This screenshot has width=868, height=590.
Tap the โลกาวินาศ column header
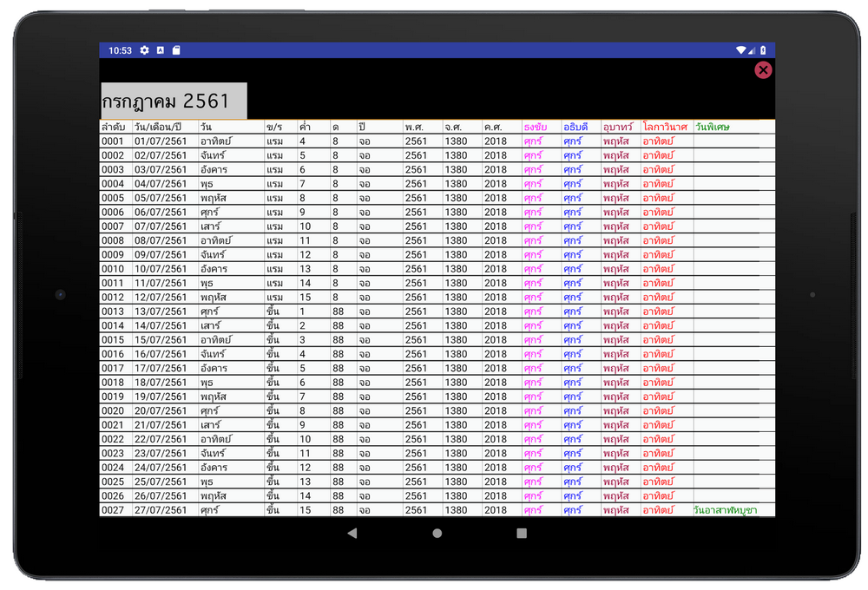tap(665, 128)
